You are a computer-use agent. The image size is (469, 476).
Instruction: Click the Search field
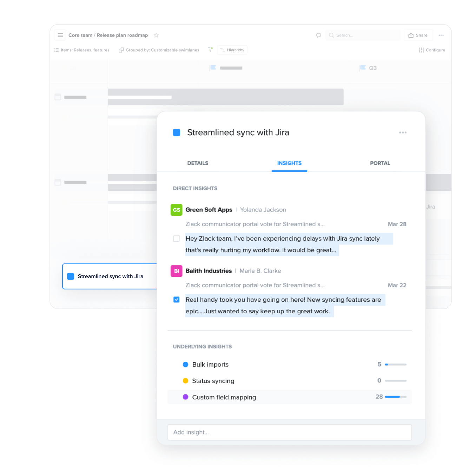tap(363, 35)
